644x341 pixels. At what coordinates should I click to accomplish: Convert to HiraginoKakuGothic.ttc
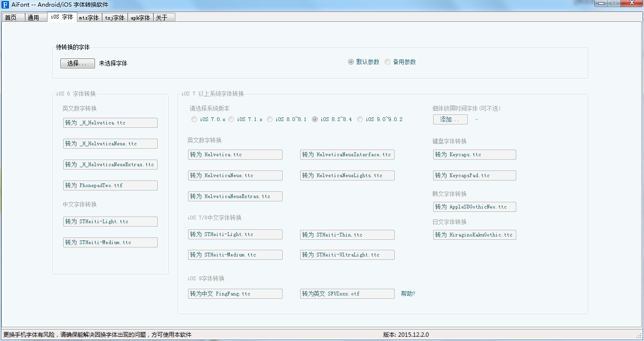coord(474,235)
